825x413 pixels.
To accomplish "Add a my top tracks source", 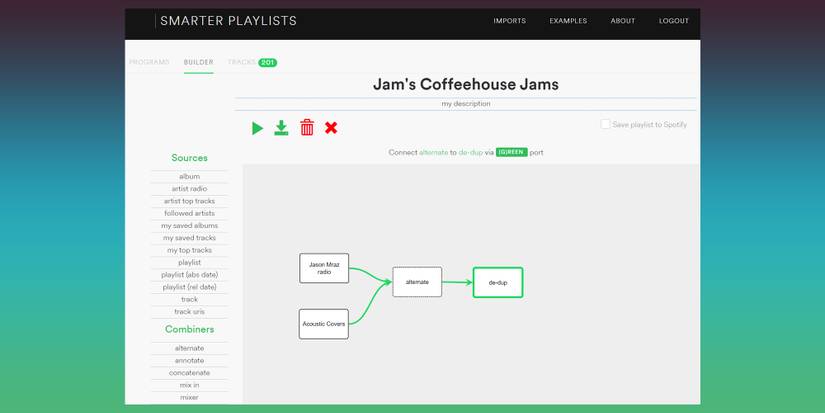I will point(189,250).
